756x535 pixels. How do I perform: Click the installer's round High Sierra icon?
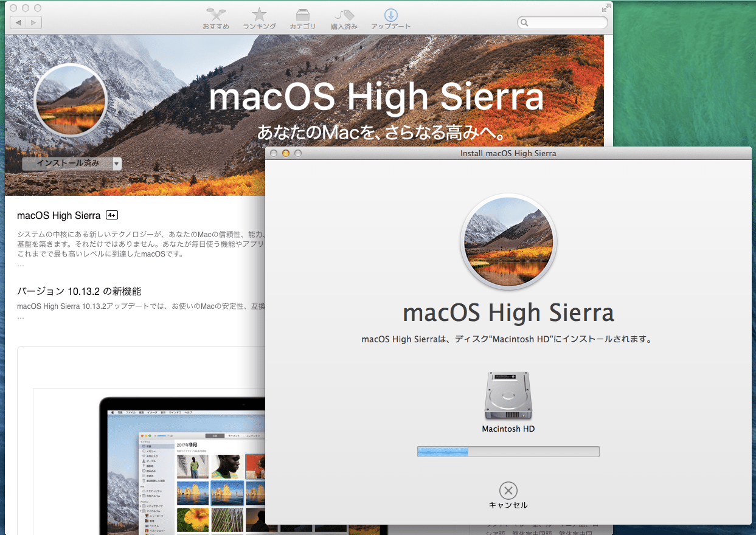click(x=508, y=241)
